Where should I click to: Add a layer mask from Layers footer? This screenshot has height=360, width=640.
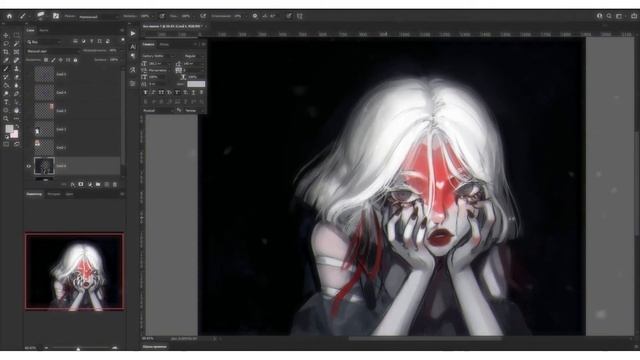click(x=81, y=184)
